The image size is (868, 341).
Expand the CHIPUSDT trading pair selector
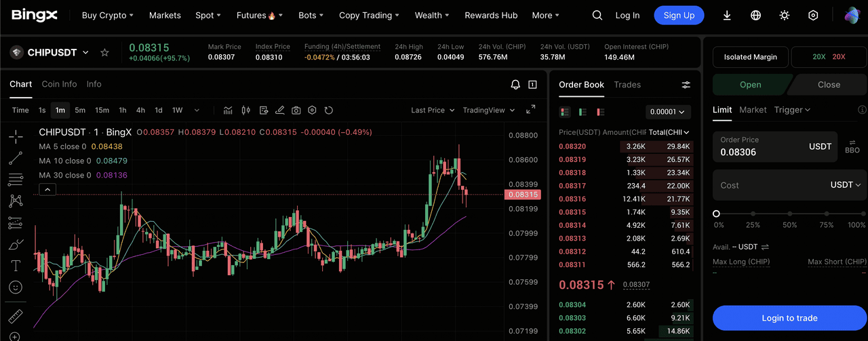coord(85,52)
